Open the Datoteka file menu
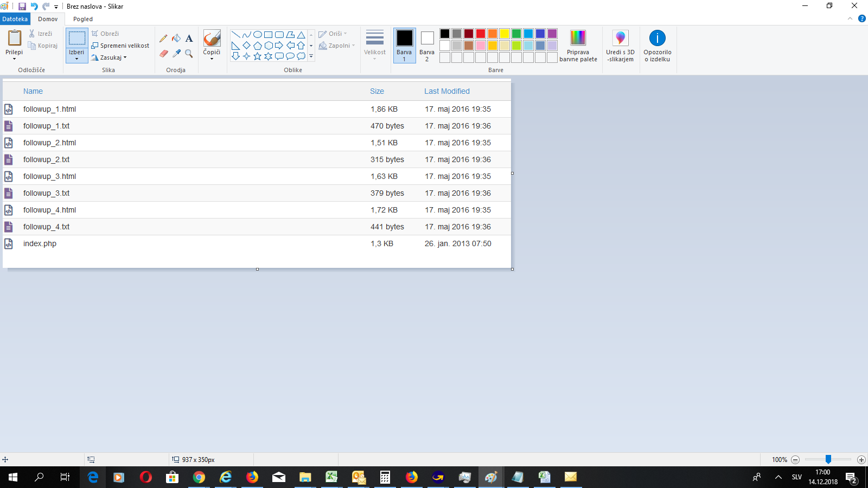 pos(15,19)
